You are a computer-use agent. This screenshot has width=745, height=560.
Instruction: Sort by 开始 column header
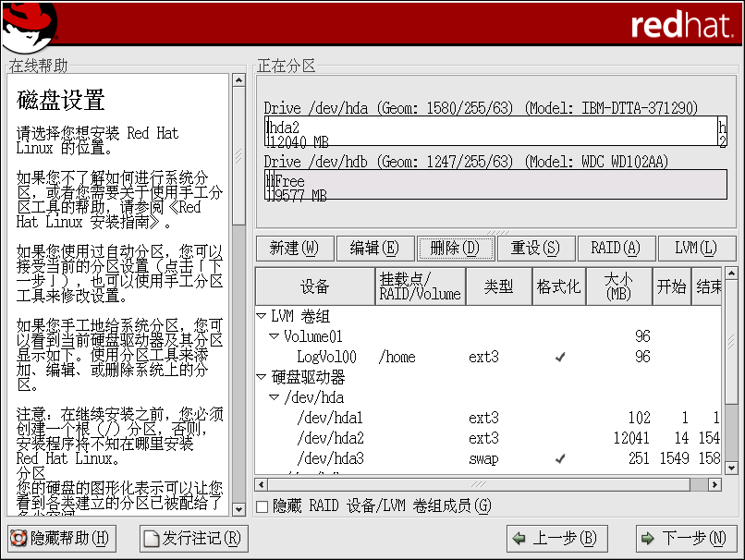pyautogui.click(x=672, y=286)
